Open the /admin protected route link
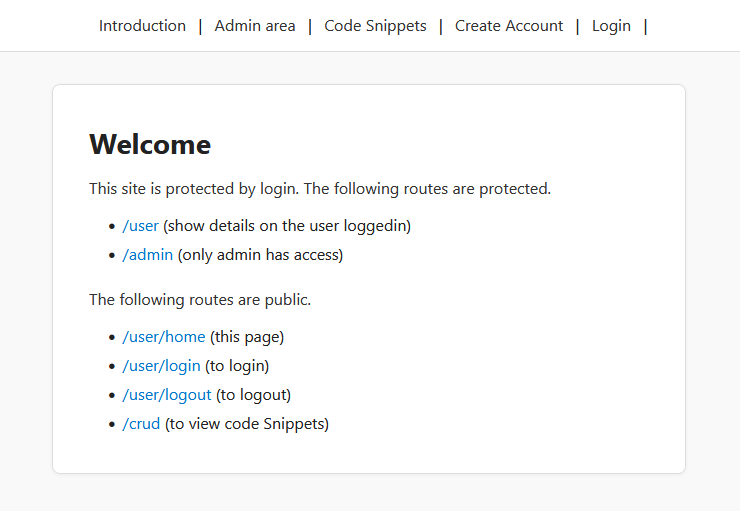 (147, 255)
